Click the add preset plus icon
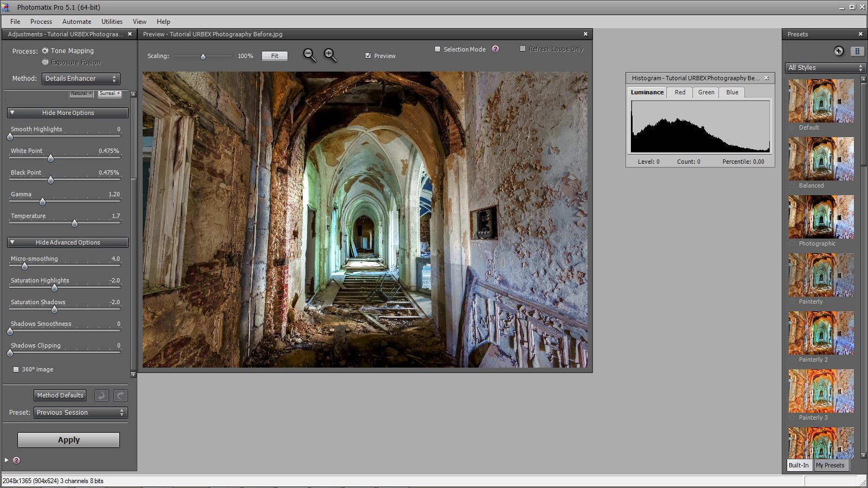The height and width of the screenshot is (488, 868). [839, 51]
